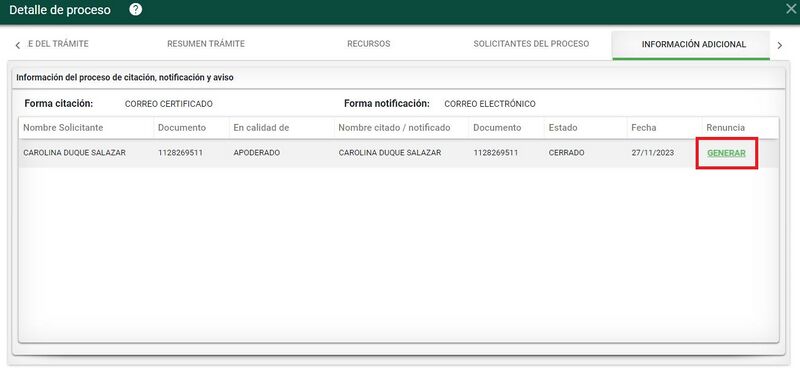Image resolution: width=800 pixels, height=372 pixels.
Task: Click the CERRADO status cell
Action: tap(566, 153)
